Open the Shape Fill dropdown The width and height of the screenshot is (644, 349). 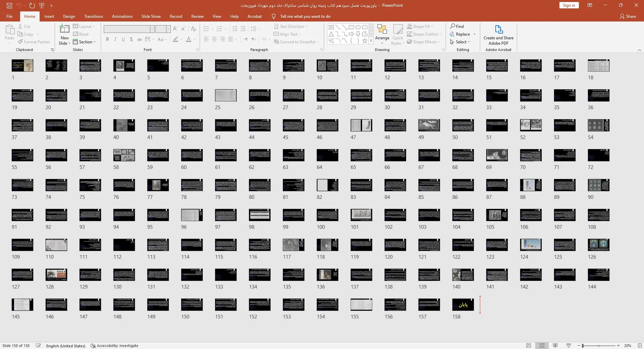(x=420, y=27)
